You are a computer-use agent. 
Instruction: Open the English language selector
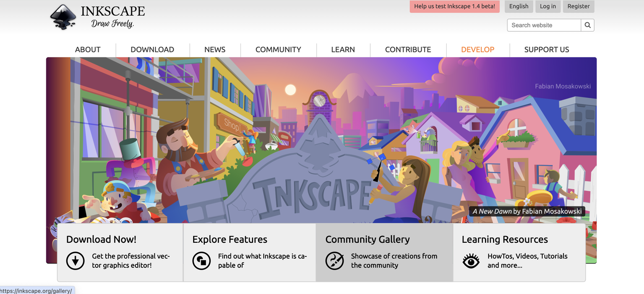[x=519, y=7]
